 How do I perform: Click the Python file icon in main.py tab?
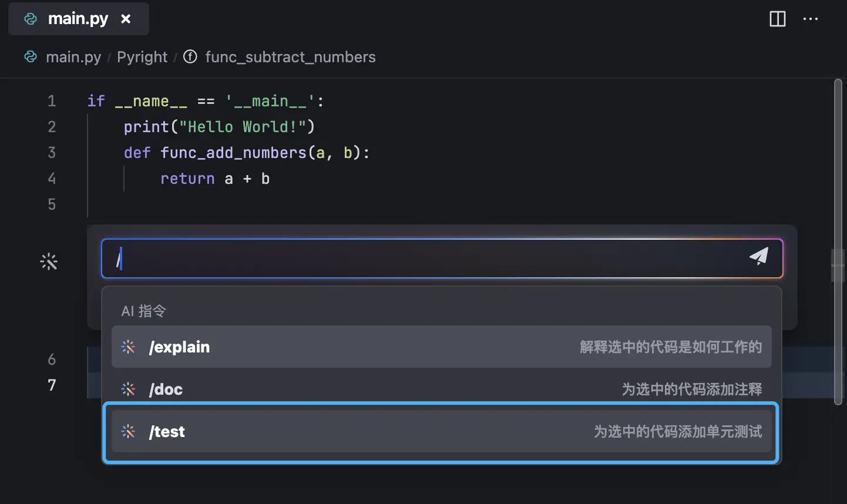31,19
